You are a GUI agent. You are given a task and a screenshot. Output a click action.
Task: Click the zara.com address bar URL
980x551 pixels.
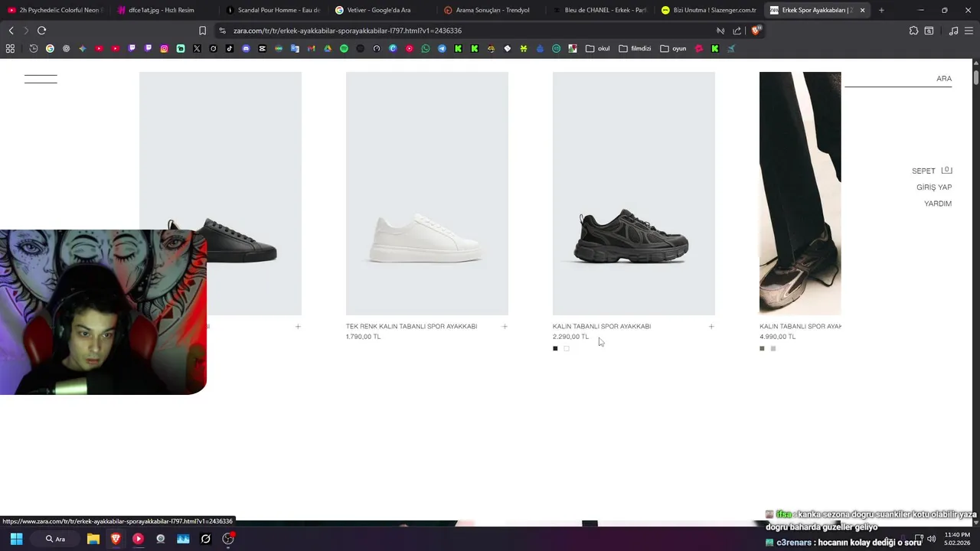[x=348, y=31]
